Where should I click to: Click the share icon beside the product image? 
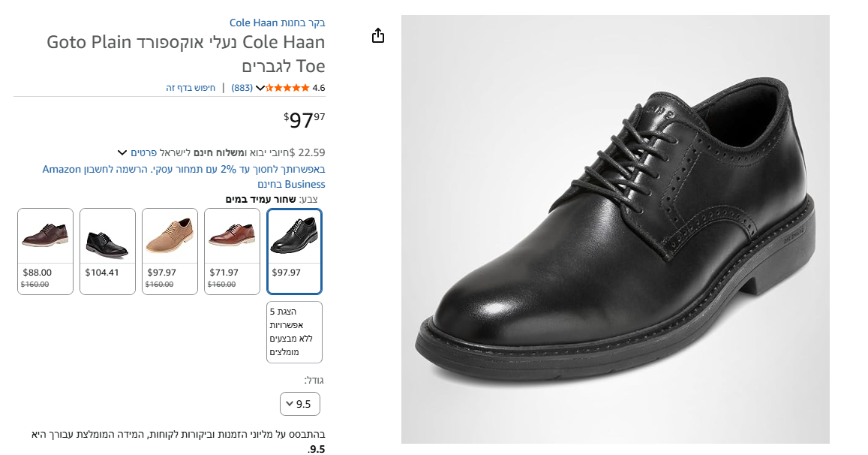click(378, 36)
